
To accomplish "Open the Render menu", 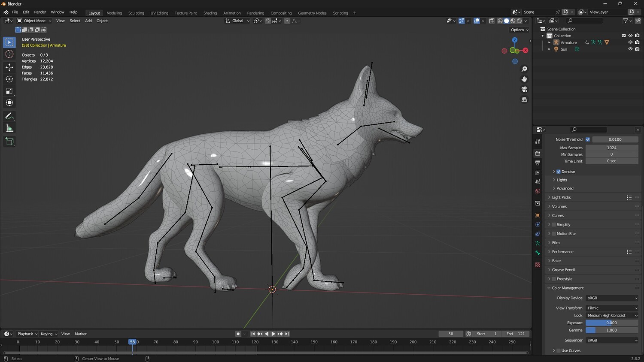I will tap(40, 12).
